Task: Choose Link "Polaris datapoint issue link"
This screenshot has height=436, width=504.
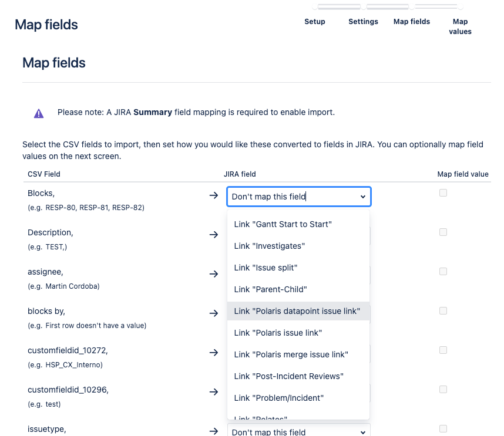Action: [x=298, y=311]
